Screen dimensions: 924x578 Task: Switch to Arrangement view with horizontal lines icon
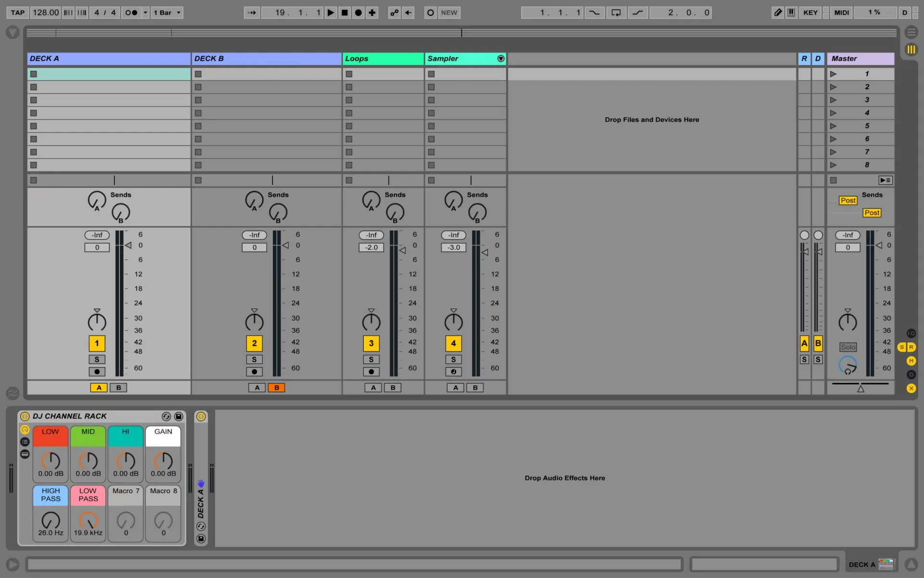point(911,33)
